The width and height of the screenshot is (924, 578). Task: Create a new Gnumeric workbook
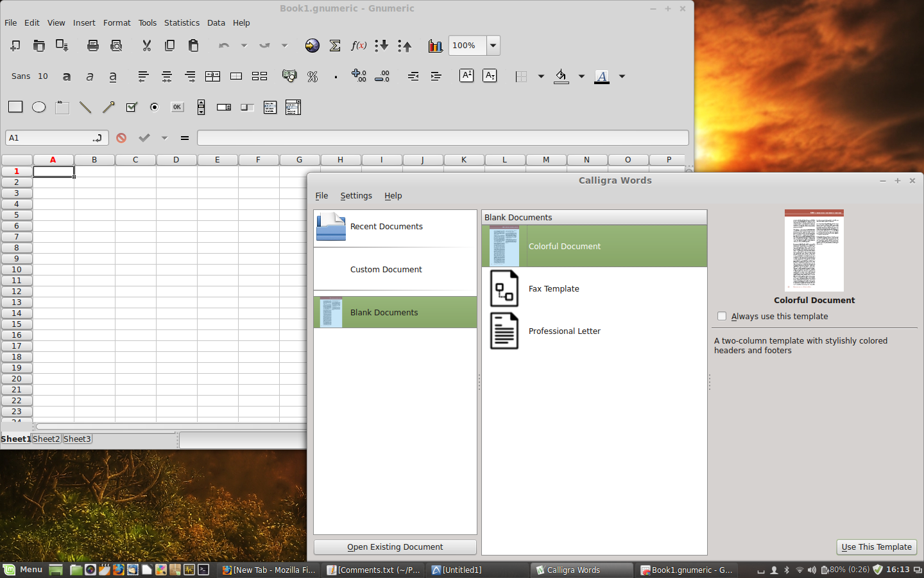click(x=15, y=46)
